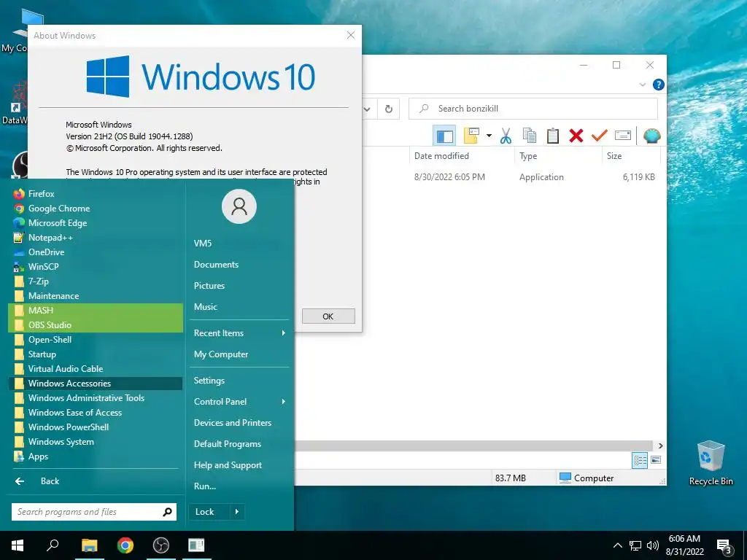Expand the Maintenance folder
This screenshot has width=747, height=560.
point(96,296)
